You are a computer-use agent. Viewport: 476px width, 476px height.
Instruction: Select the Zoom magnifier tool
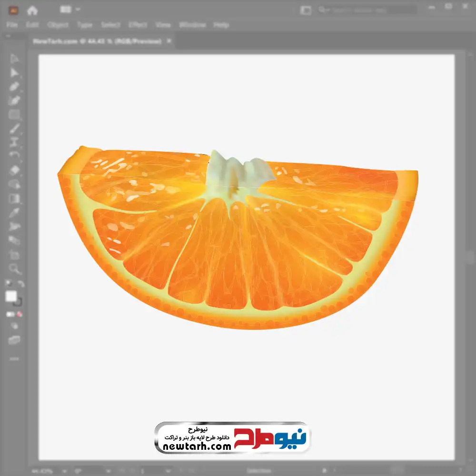tap(14, 269)
